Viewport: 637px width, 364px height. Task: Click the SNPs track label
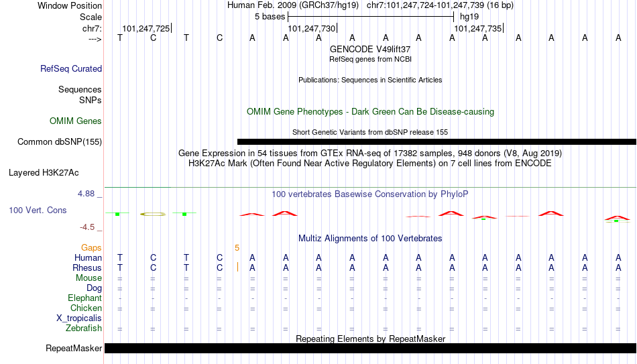91,100
